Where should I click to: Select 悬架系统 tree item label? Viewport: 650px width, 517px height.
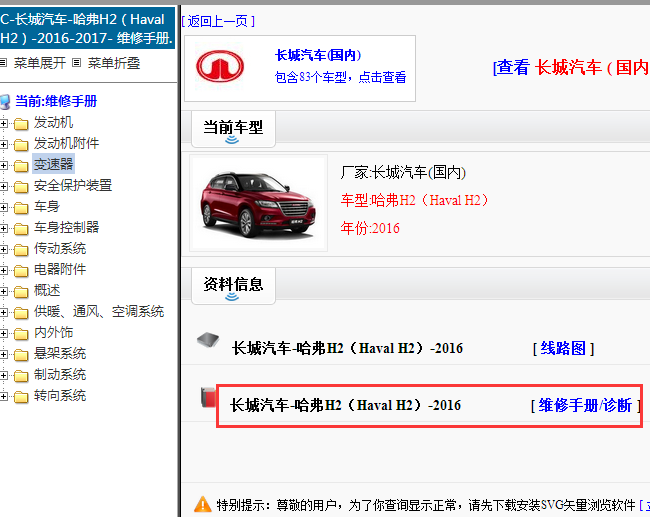60,354
